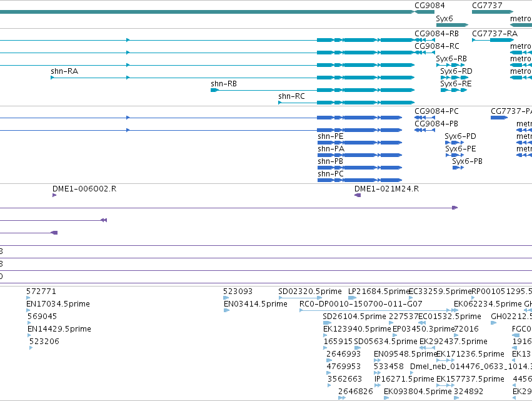
Task: Select the DME1-021M24.R purple arrow marker
Action: (x=357, y=195)
